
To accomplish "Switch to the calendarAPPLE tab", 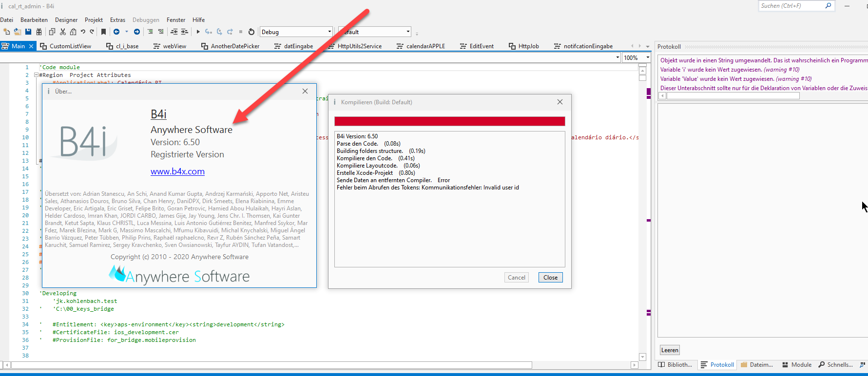I will [421, 46].
